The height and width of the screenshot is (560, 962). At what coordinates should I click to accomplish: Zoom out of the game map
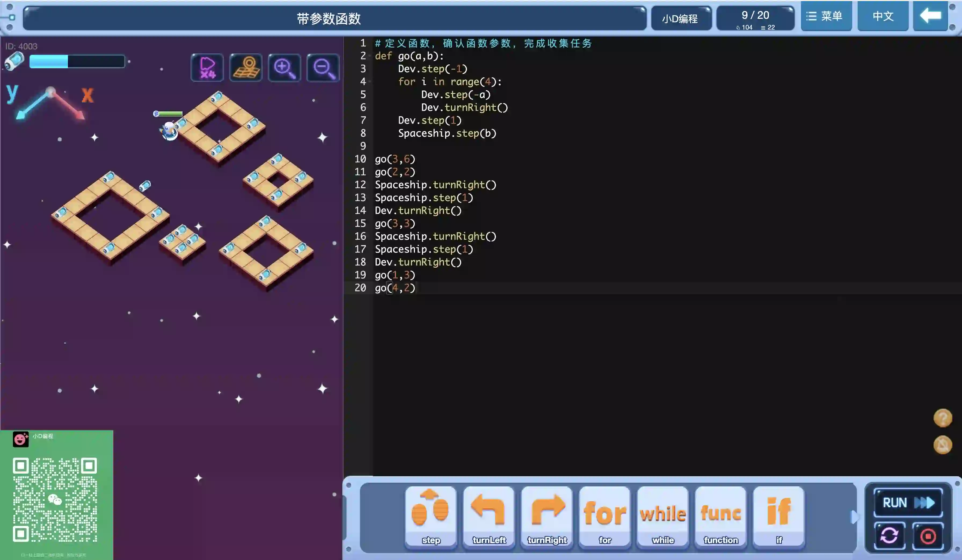pyautogui.click(x=323, y=68)
